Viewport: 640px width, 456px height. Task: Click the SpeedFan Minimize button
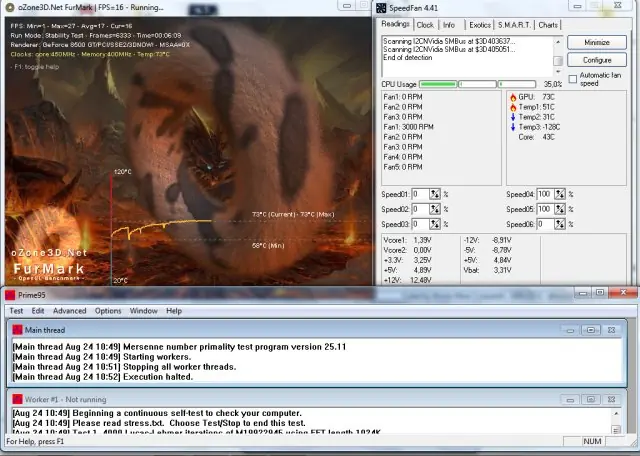[x=597, y=42]
